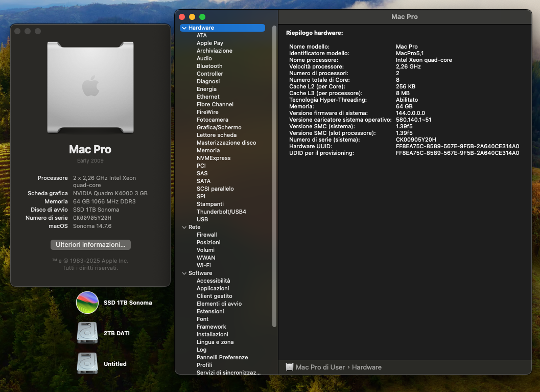Open the Diagnosi entry
The image size is (540, 392).
click(x=208, y=81)
